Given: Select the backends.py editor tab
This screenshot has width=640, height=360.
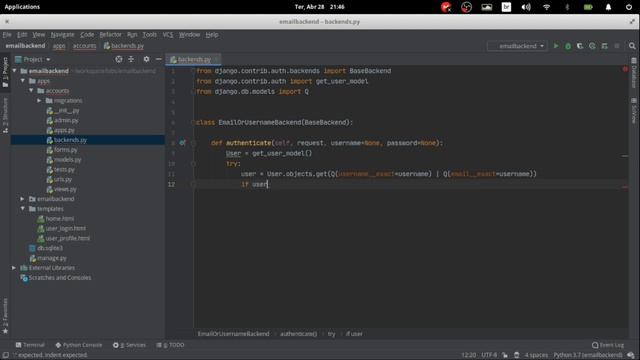Looking at the screenshot, I should click(x=193, y=60).
